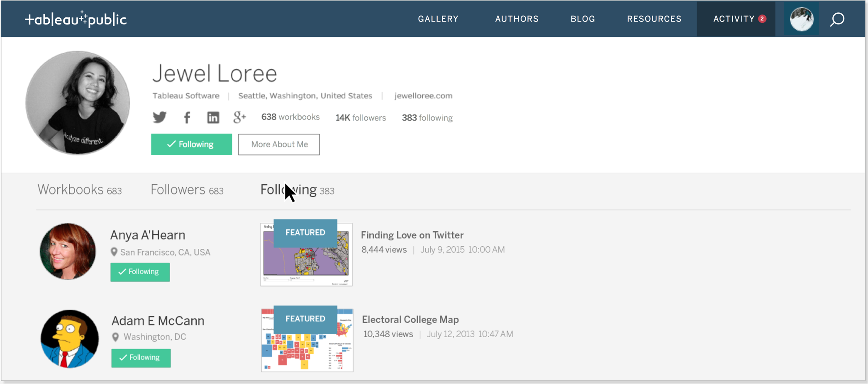Open the Gallery menu
The height and width of the screenshot is (384, 868).
point(438,19)
